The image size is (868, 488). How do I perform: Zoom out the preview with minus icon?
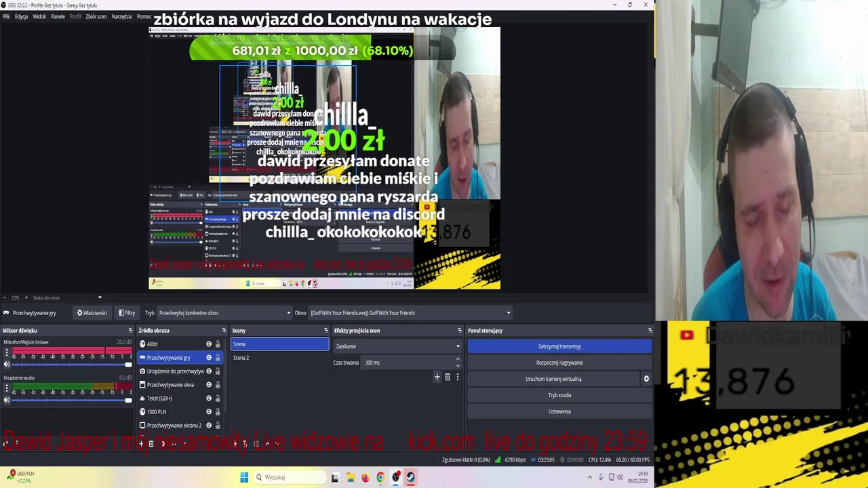[x=5, y=298]
